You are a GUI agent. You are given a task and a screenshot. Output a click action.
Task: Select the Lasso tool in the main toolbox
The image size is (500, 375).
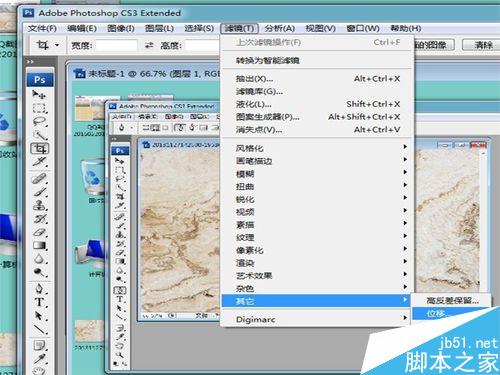coord(39,122)
